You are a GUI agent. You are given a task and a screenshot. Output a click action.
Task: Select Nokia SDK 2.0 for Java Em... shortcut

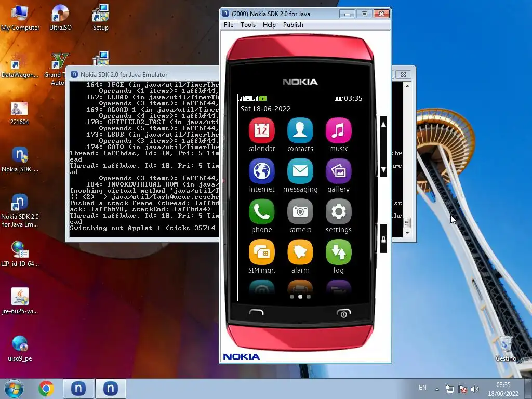[x=20, y=210]
